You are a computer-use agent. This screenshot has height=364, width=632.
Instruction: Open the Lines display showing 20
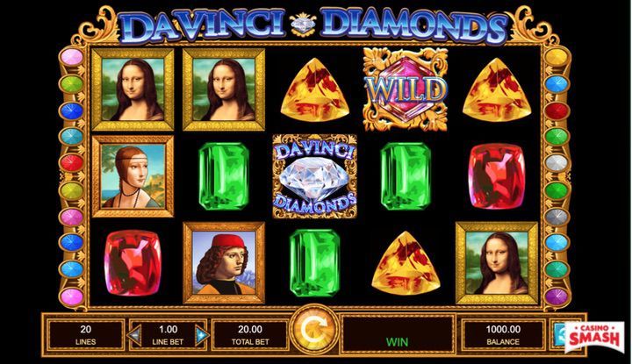tap(85, 334)
